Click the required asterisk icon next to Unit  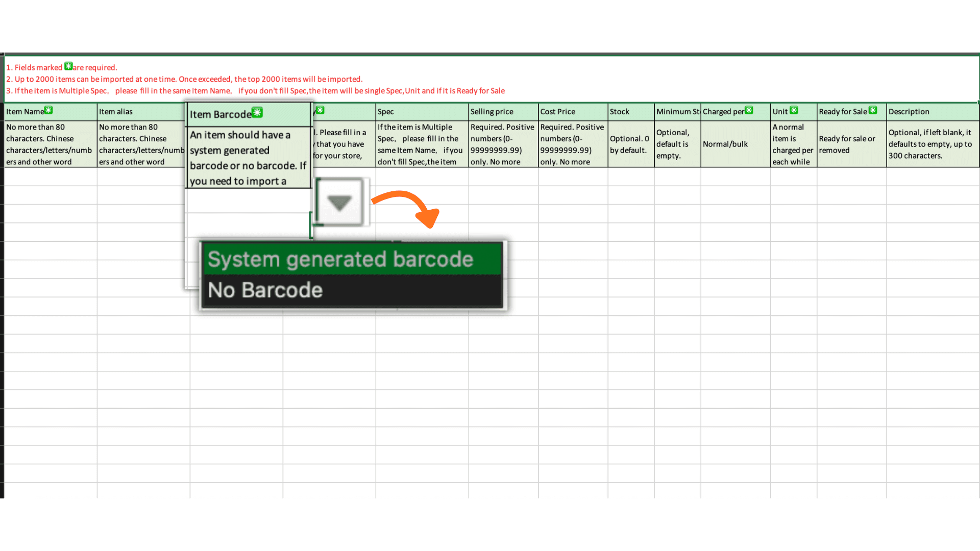(x=794, y=110)
